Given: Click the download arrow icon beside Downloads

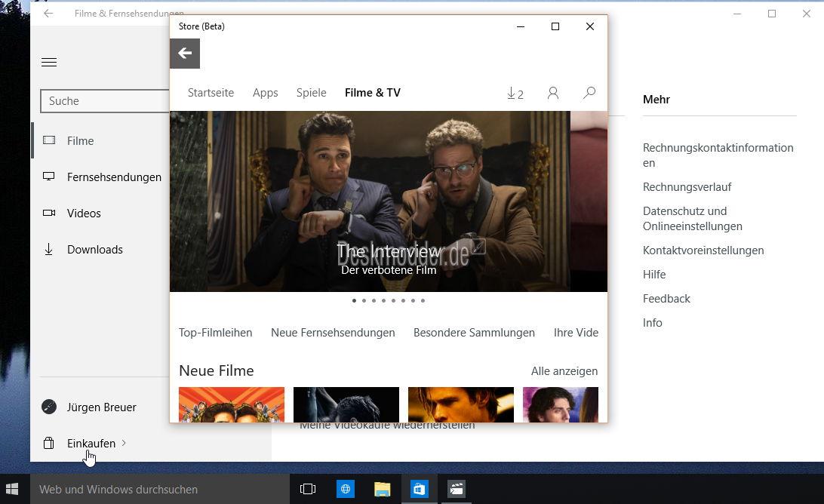Looking at the screenshot, I should click(49, 249).
